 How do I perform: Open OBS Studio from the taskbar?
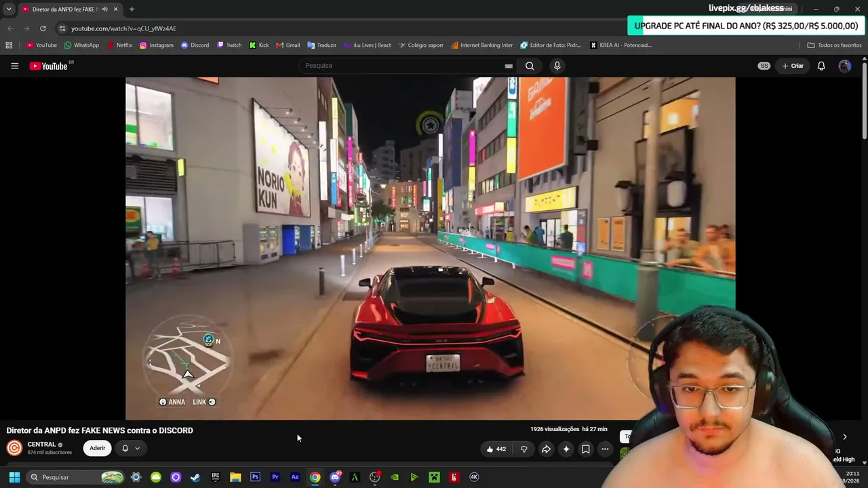[x=374, y=477]
